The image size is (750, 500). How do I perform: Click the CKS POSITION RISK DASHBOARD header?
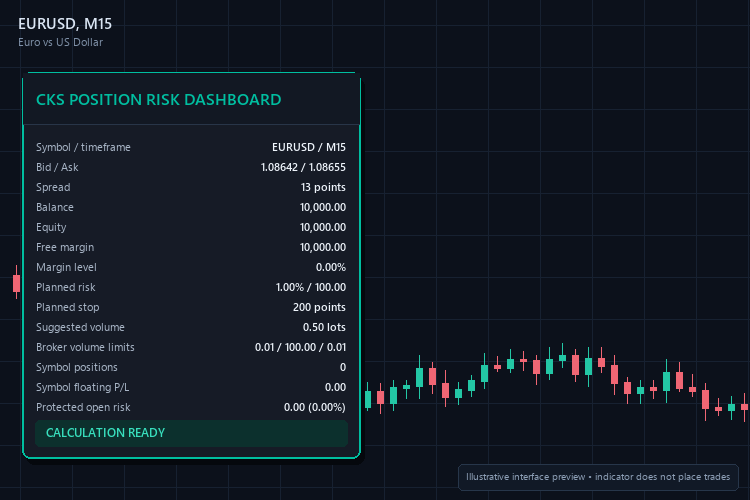(x=159, y=100)
